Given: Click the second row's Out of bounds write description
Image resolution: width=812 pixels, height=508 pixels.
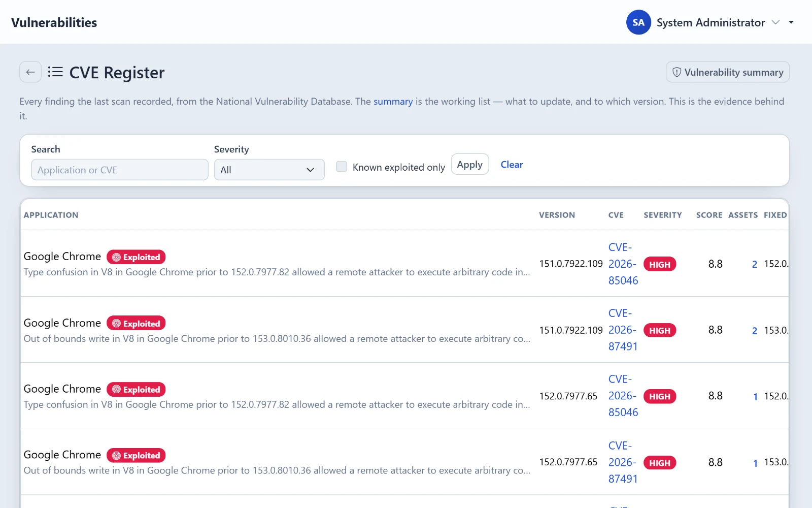Looking at the screenshot, I should pos(277,338).
